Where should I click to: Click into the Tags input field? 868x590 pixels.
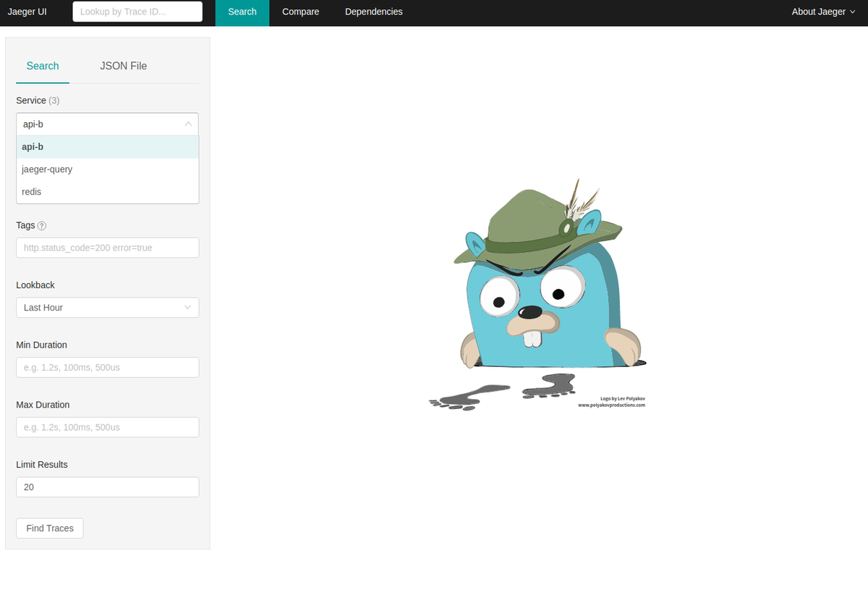point(107,248)
